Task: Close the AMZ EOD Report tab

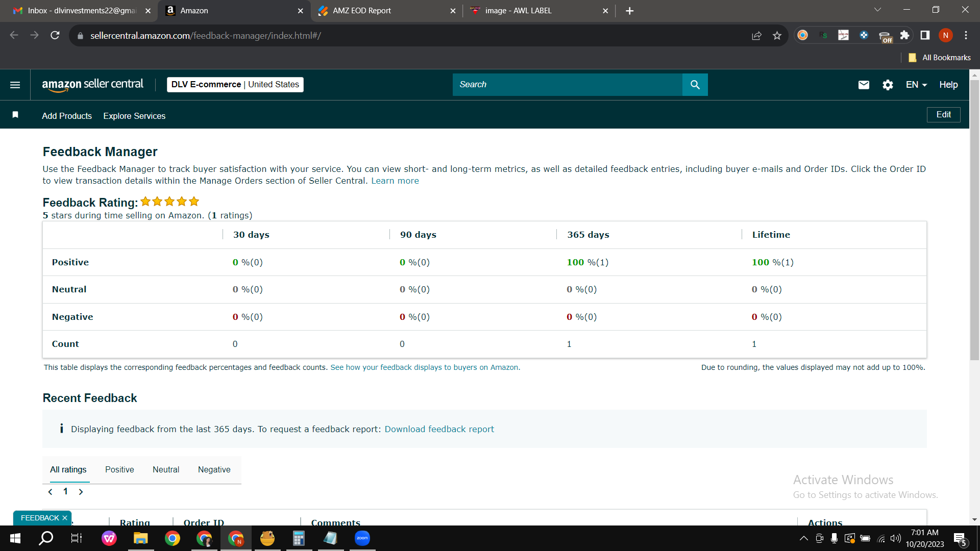Action: point(452,11)
